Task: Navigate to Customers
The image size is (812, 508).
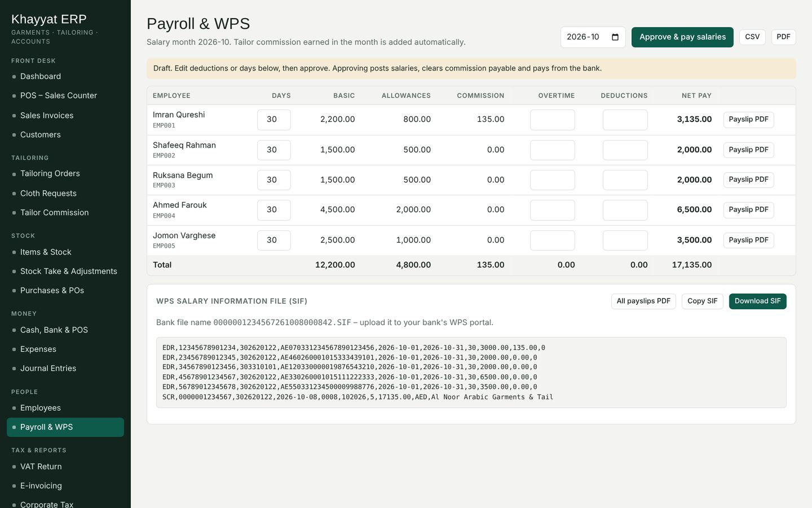Action: [65, 134]
